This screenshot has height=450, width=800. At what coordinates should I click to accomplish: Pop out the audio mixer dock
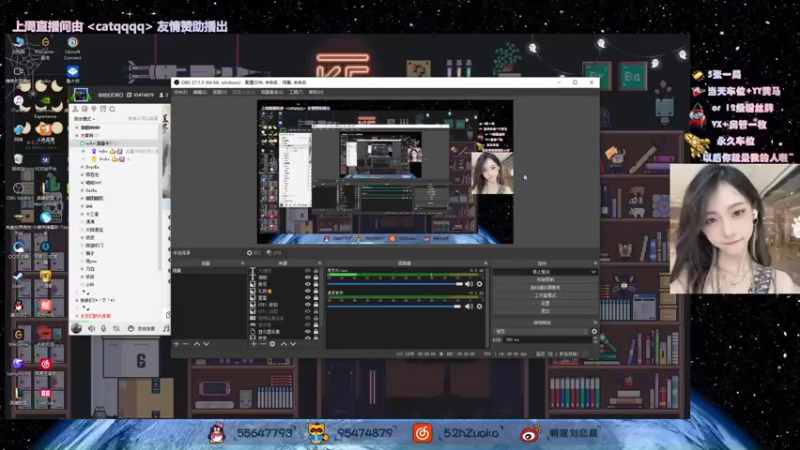pyautogui.click(x=485, y=263)
